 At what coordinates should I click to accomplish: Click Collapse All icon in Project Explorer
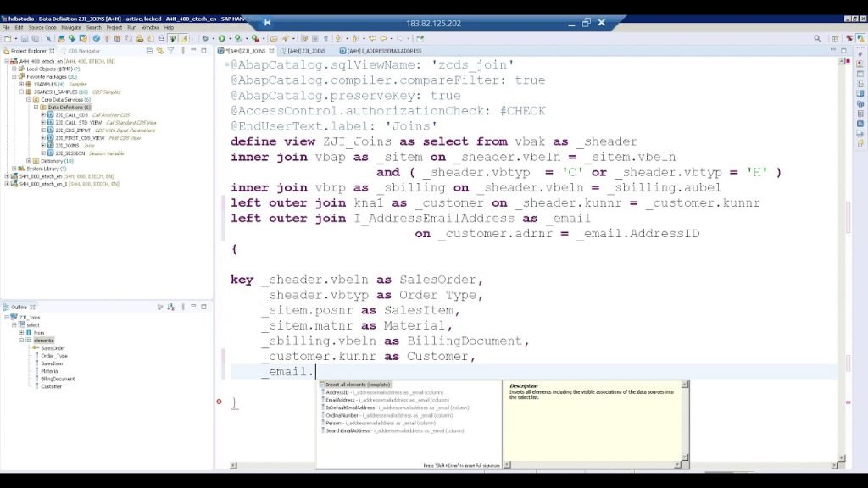(150, 51)
